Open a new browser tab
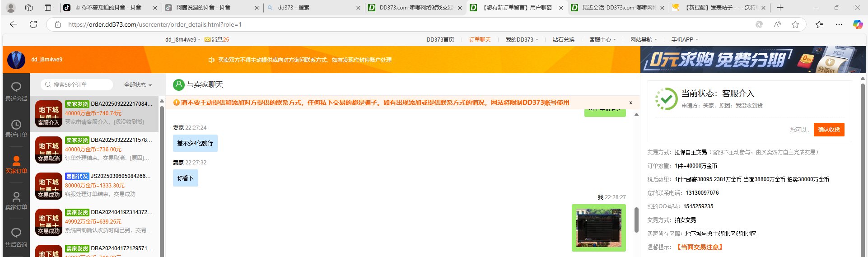 point(780,8)
